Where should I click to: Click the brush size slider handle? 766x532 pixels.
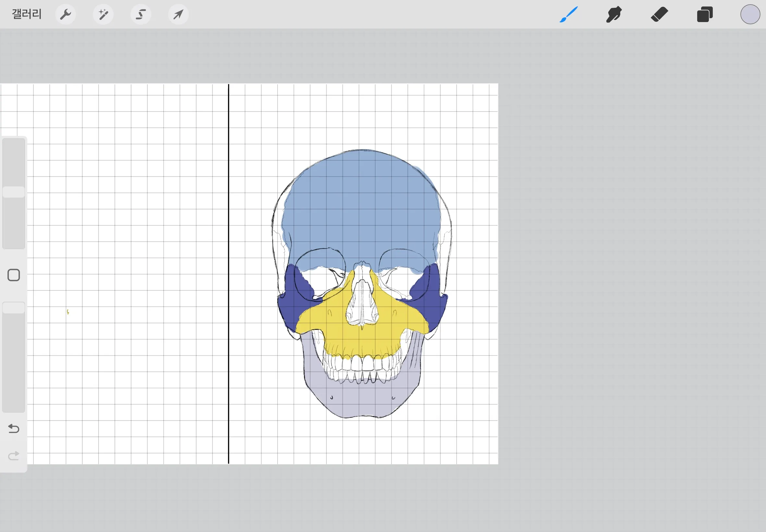[x=14, y=192]
